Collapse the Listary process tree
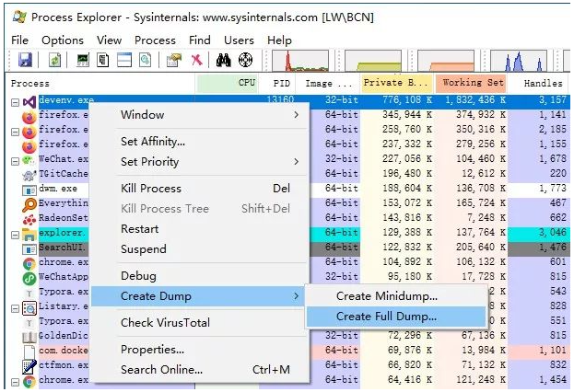This screenshot has height=392, width=574. pyautogui.click(x=15, y=309)
